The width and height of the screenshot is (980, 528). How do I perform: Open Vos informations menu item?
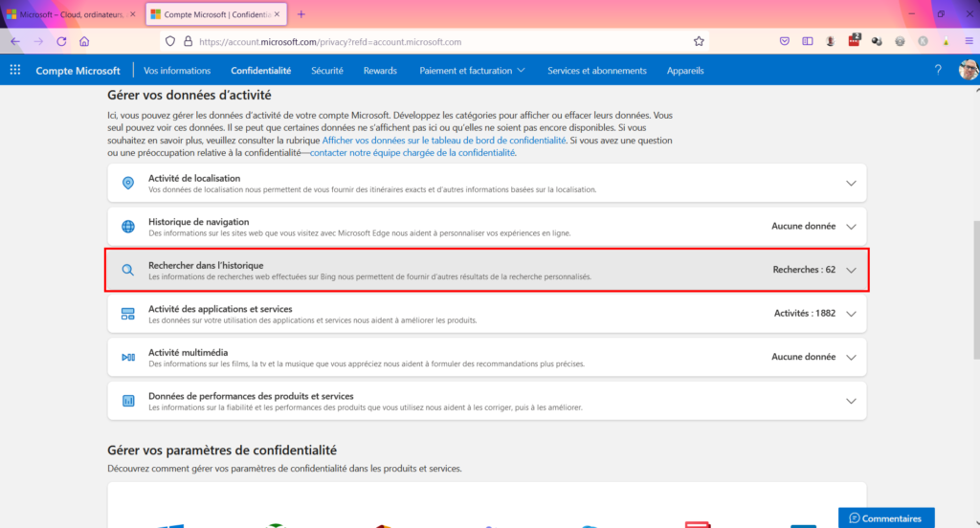(177, 71)
